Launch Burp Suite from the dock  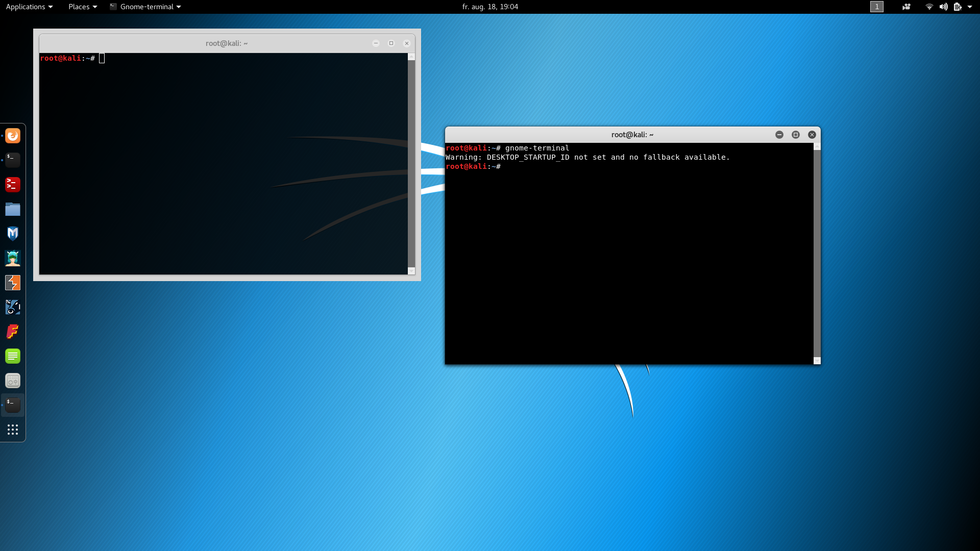tap(13, 283)
